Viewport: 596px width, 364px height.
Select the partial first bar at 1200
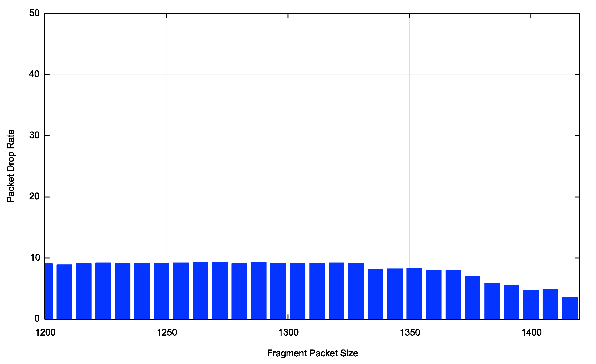49,291
